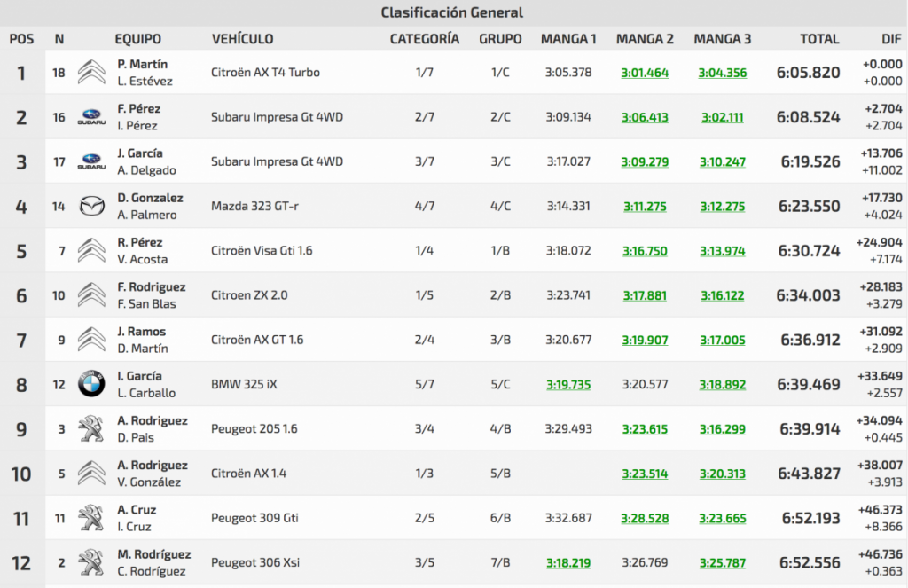Click the MANGA 2 column header
908x588 pixels.
(x=645, y=39)
